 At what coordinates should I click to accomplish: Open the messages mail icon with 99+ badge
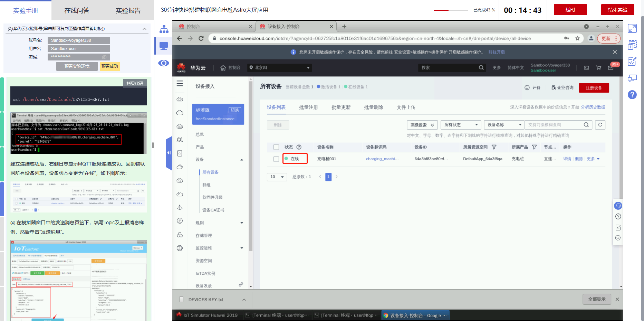611,68
